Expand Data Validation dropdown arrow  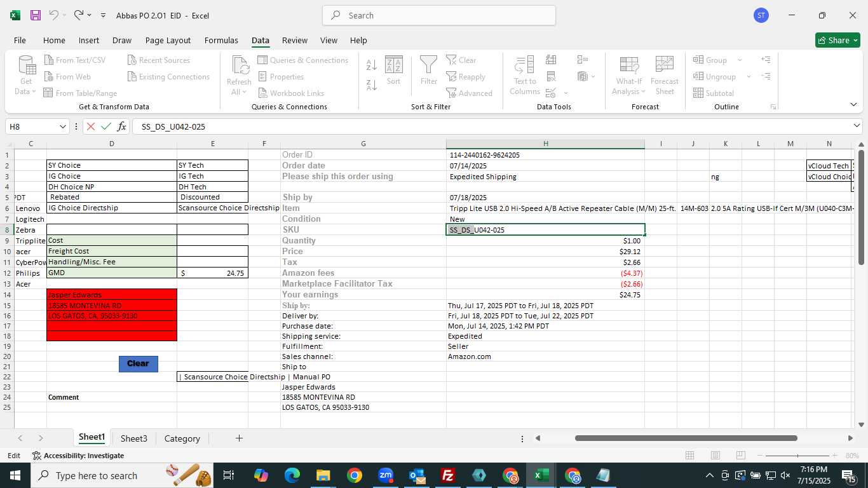pyautogui.click(x=566, y=93)
